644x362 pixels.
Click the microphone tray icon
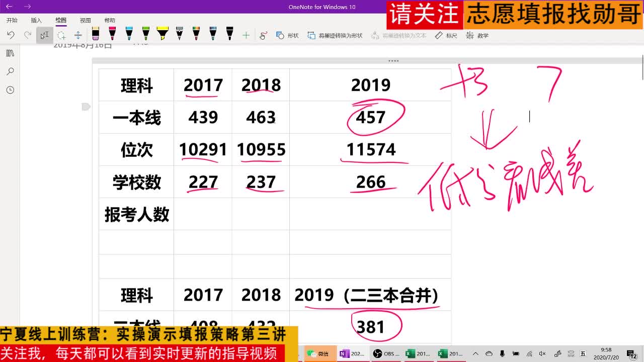tap(502, 353)
